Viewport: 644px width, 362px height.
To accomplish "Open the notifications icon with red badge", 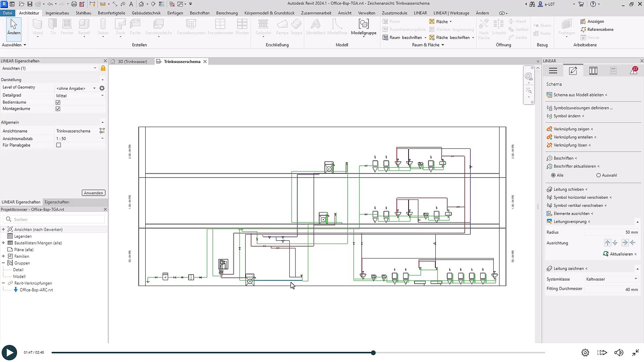I will pyautogui.click(x=633, y=71).
